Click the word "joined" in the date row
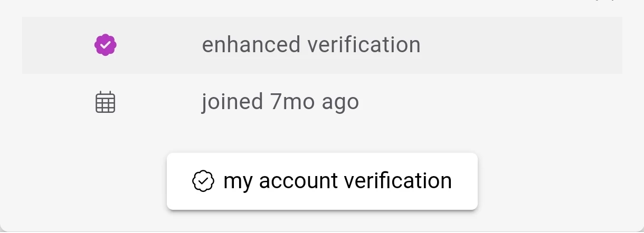 pyautogui.click(x=232, y=102)
